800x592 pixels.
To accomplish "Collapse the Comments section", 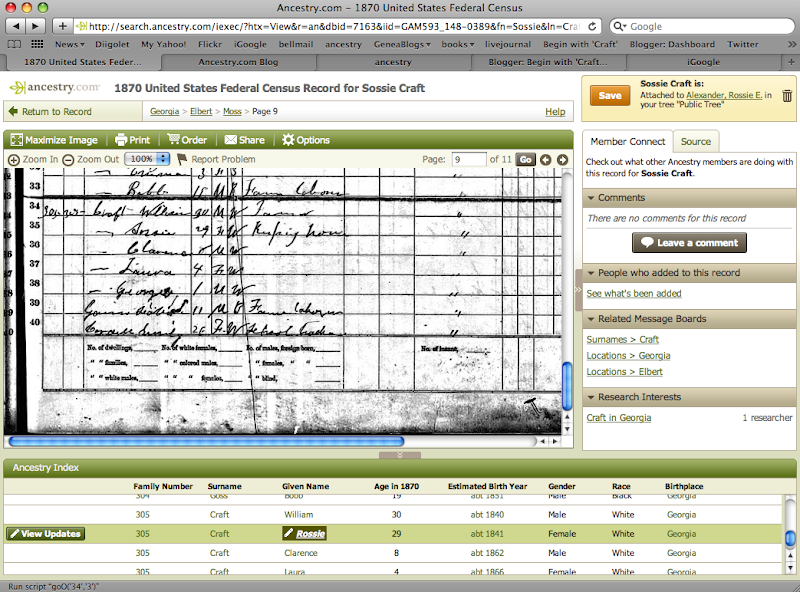I will click(591, 198).
